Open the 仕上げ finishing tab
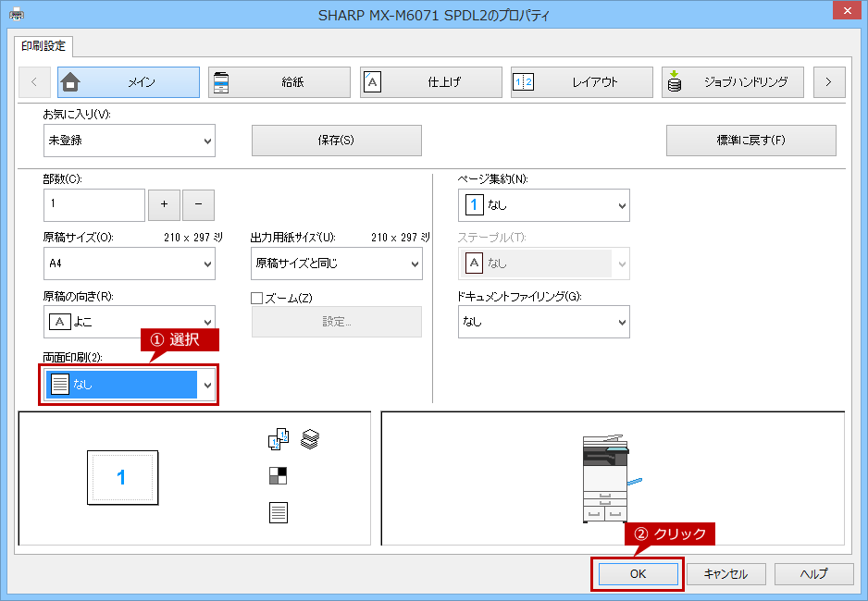 (430, 82)
